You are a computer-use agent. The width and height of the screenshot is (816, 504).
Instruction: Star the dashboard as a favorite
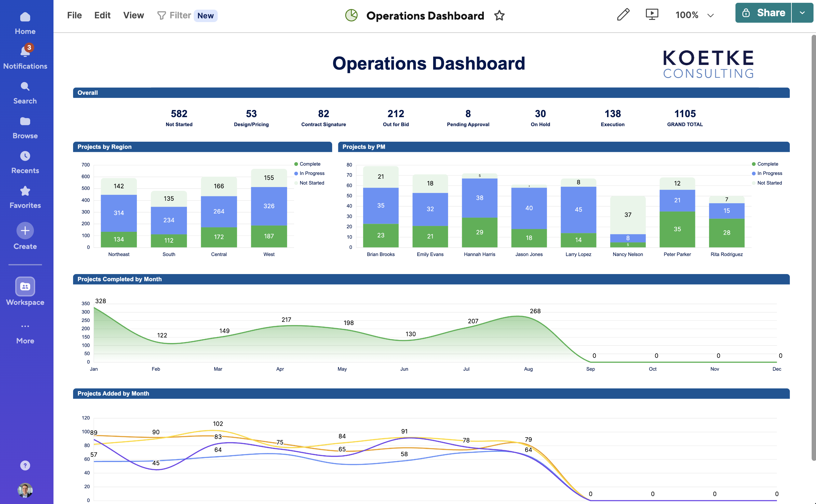(x=499, y=15)
